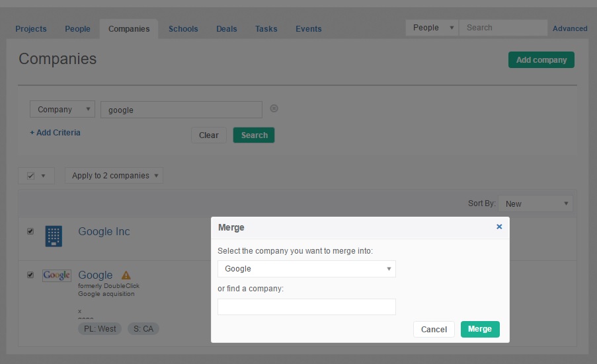This screenshot has width=597, height=364.
Task: Open the People search scope dropdown
Action: pos(432,28)
